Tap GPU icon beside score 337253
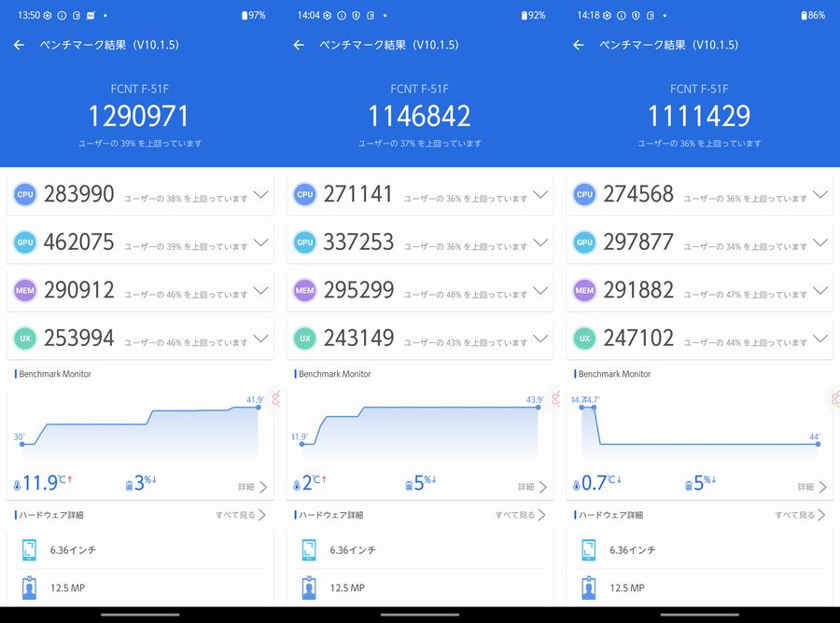This screenshot has height=623, width=840. pyautogui.click(x=305, y=242)
